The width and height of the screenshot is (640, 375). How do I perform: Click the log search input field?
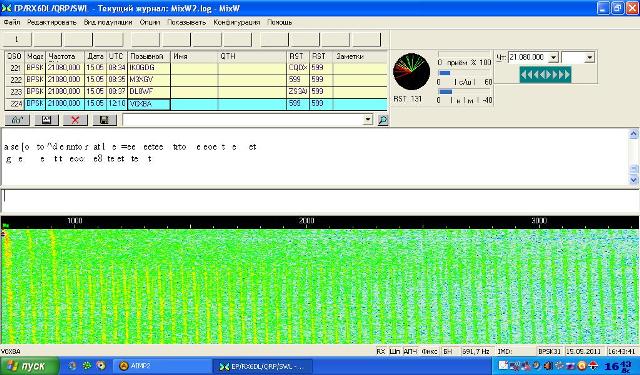point(243,120)
